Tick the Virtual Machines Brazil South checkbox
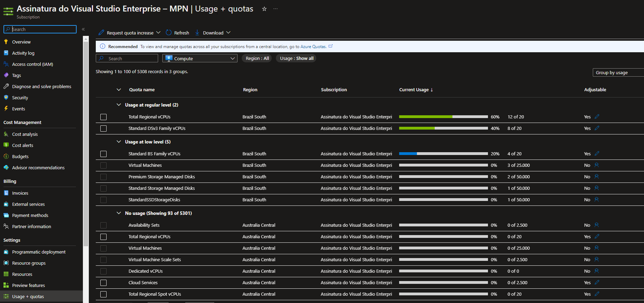Viewport: 644px width, 303px height. [x=103, y=165]
